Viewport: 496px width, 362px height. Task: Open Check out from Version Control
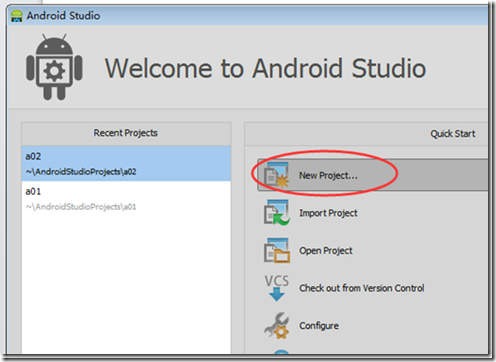362,288
